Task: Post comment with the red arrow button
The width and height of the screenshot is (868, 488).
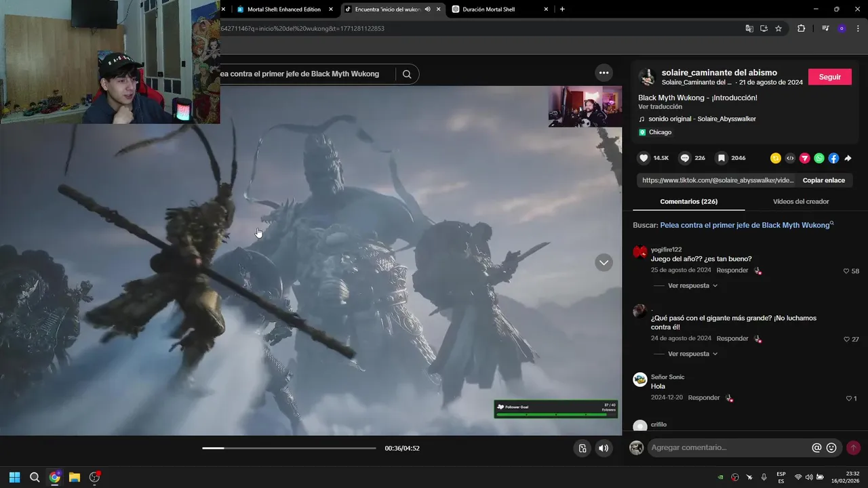Action: point(853,447)
